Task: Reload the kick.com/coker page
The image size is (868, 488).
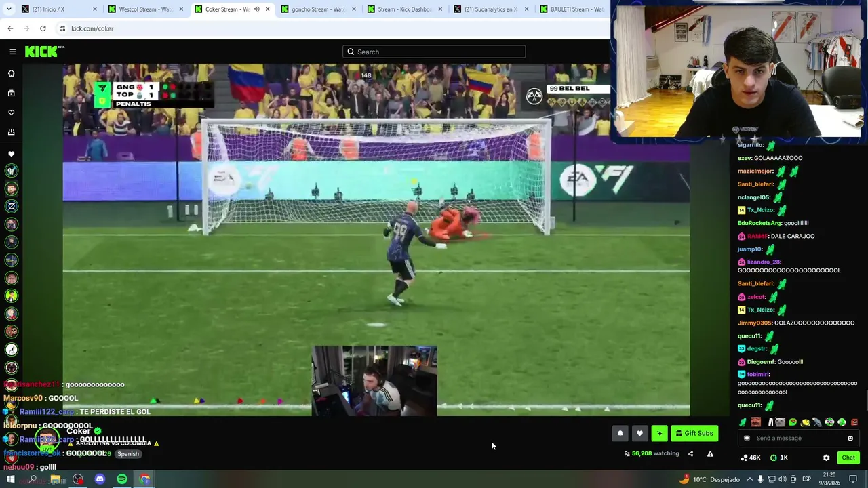Action: pos(43,28)
